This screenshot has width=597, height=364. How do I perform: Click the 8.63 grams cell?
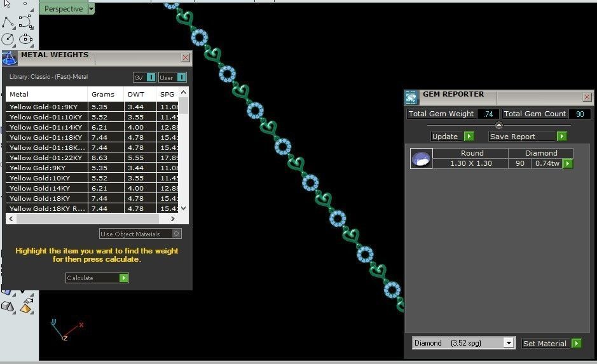[106, 158]
